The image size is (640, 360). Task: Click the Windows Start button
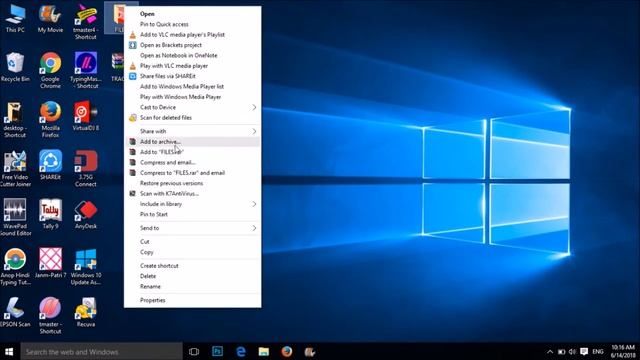pyautogui.click(x=9, y=351)
